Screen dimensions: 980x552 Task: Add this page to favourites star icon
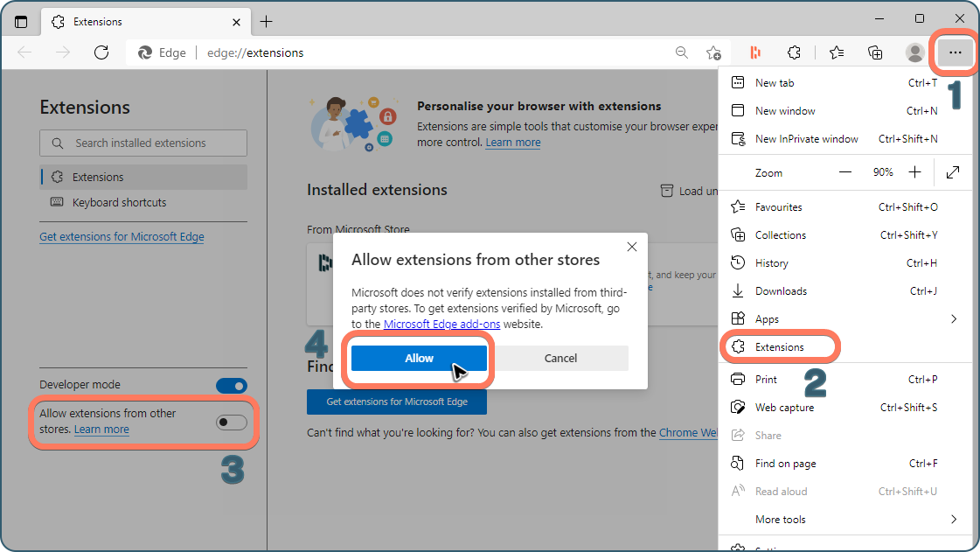tap(713, 53)
